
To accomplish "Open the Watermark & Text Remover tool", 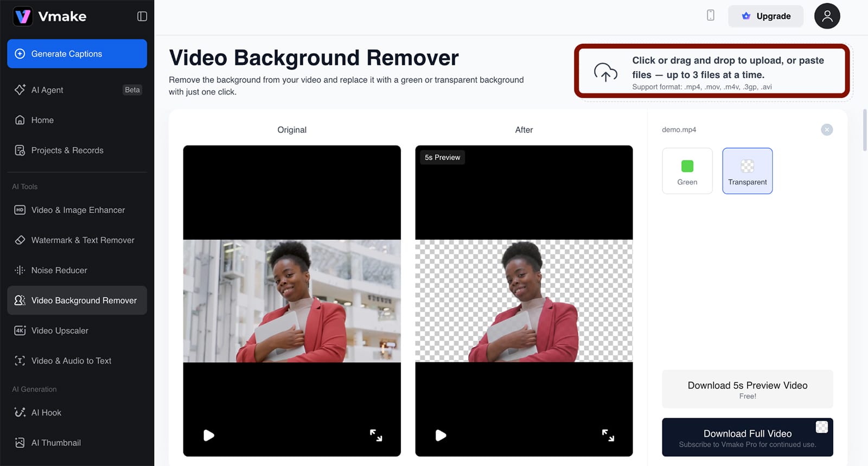I will click(x=82, y=240).
